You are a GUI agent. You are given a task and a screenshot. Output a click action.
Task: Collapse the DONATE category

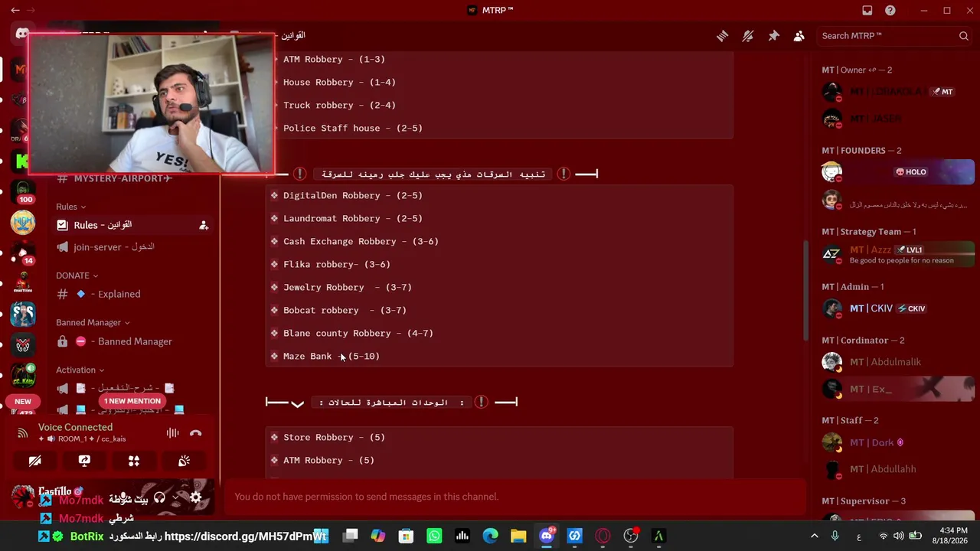tap(77, 275)
